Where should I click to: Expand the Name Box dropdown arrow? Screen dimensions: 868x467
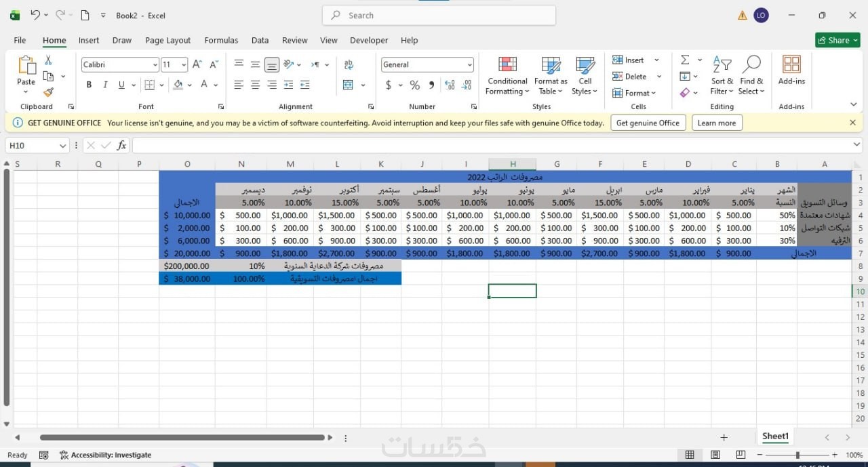pyautogui.click(x=62, y=146)
